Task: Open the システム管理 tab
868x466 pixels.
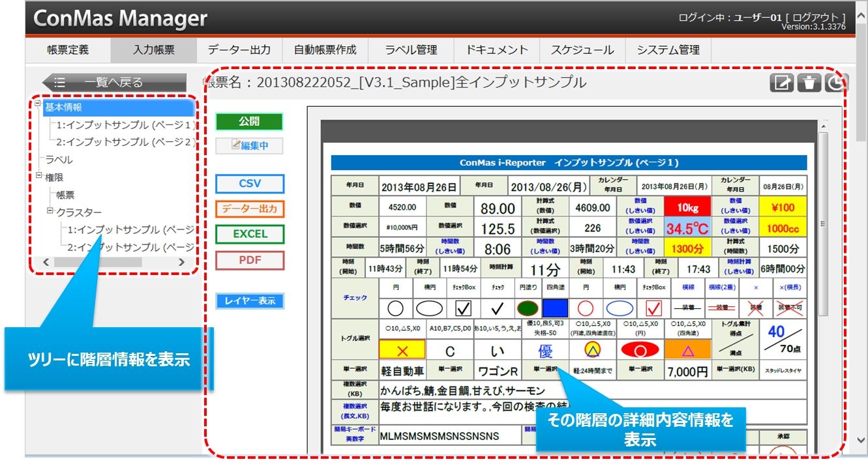Action: point(668,50)
